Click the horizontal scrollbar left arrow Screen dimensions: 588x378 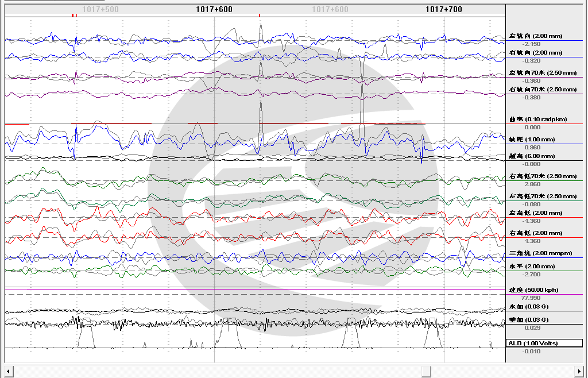click(x=8, y=371)
